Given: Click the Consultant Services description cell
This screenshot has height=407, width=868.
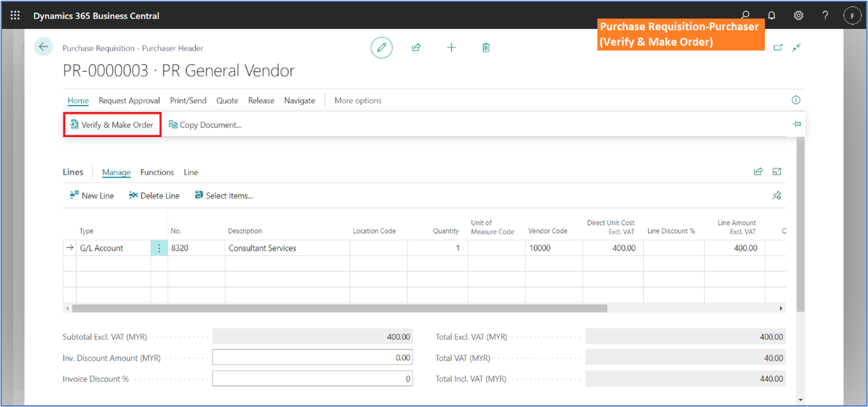Looking at the screenshot, I should click(x=288, y=248).
